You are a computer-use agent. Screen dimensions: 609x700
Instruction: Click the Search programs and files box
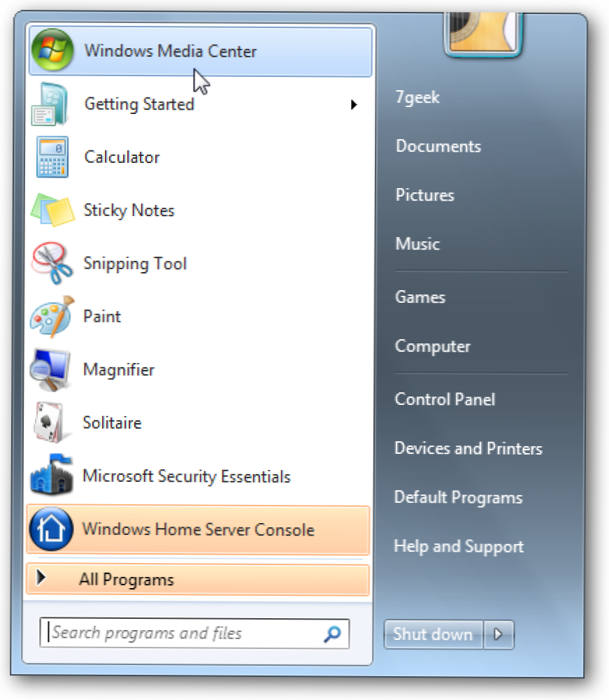coord(194,633)
